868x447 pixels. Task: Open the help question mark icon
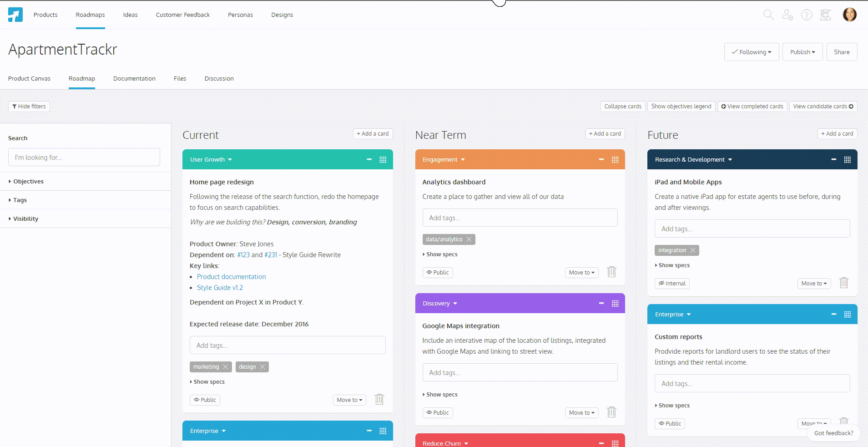coord(807,15)
